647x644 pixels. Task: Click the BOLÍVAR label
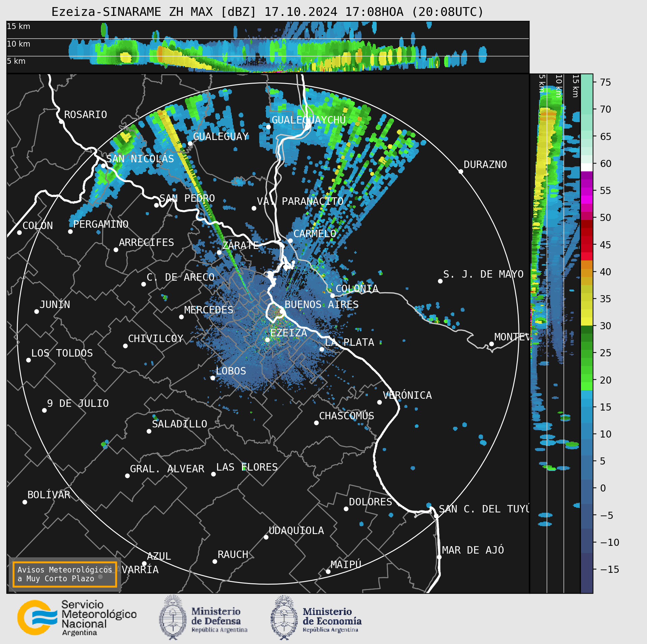pos(49,495)
